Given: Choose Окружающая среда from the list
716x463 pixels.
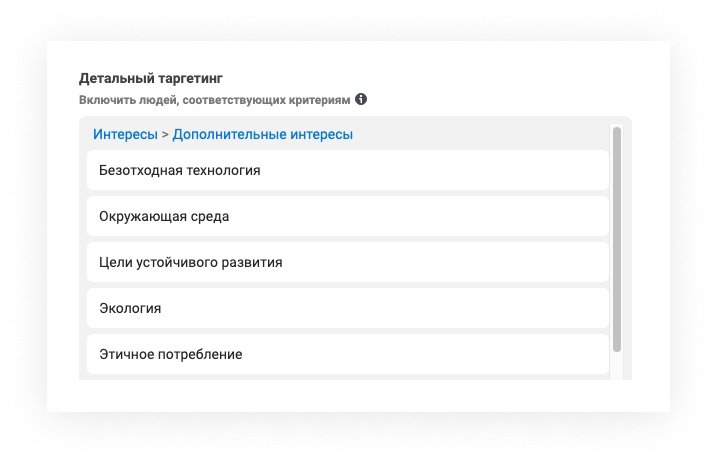Looking at the screenshot, I should pyautogui.click(x=347, y=216).
